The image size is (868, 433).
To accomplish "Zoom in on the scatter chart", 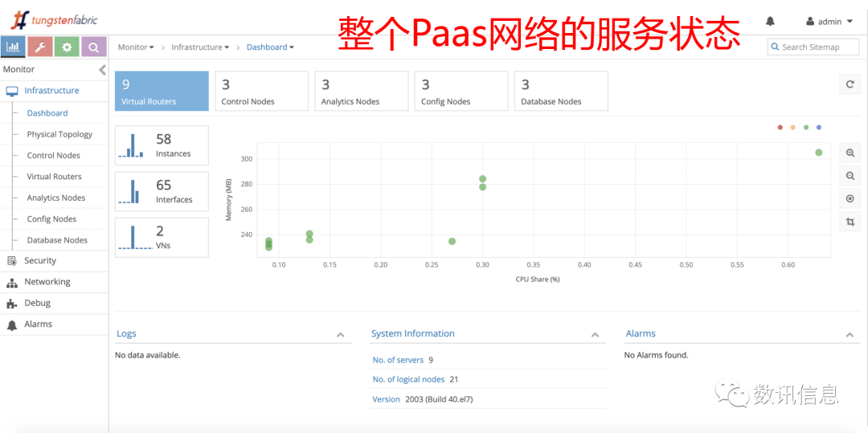I will tap(850, 153).
